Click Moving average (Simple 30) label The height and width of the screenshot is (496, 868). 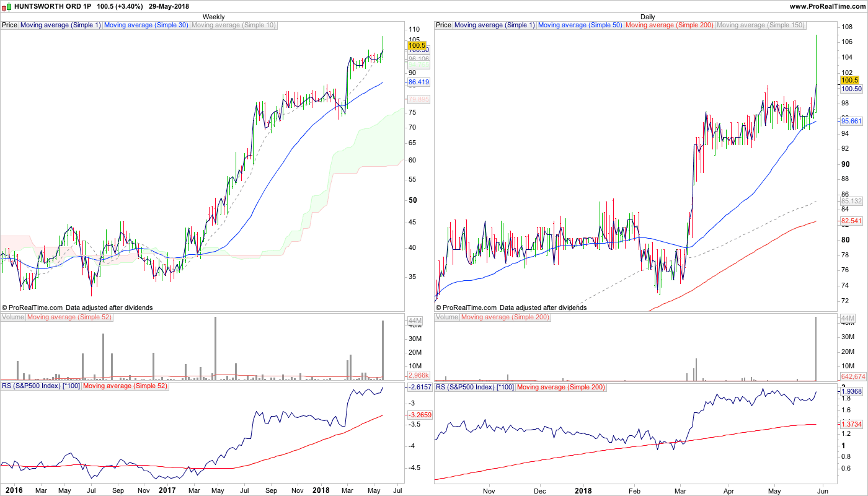pos(146,25)
